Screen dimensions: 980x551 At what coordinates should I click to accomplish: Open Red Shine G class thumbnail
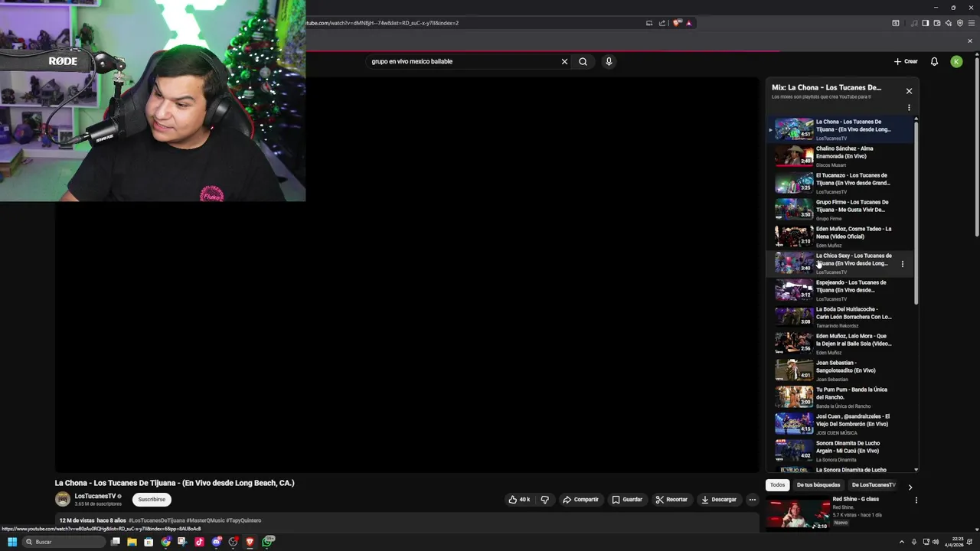799,514
